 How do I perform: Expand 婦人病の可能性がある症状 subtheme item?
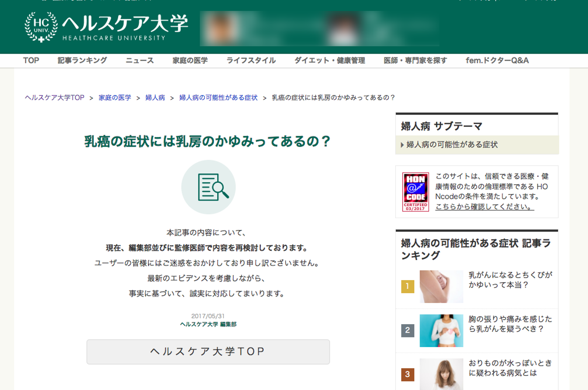click(452, 145)
